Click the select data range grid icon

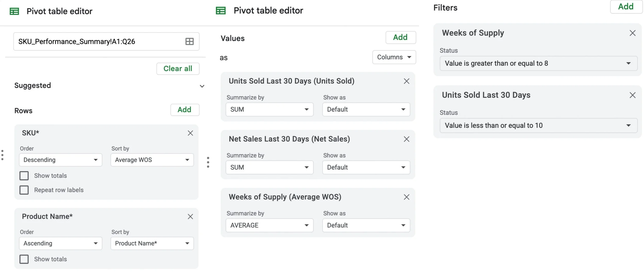[189, 42]
